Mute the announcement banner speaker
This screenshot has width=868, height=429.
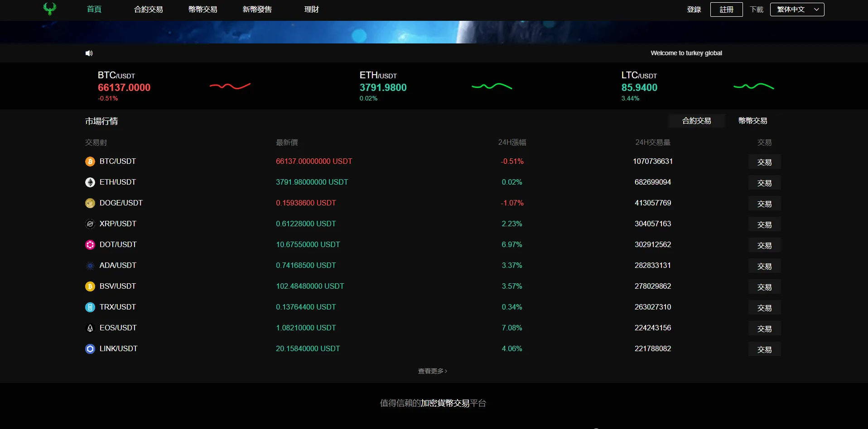89,53
